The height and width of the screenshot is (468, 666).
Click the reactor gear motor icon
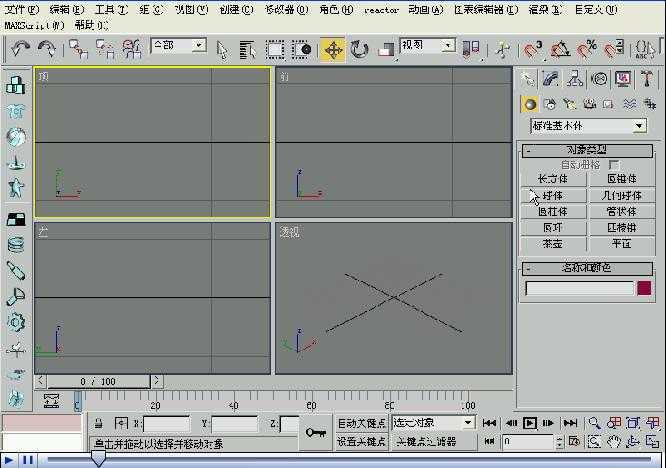point(16,322)
